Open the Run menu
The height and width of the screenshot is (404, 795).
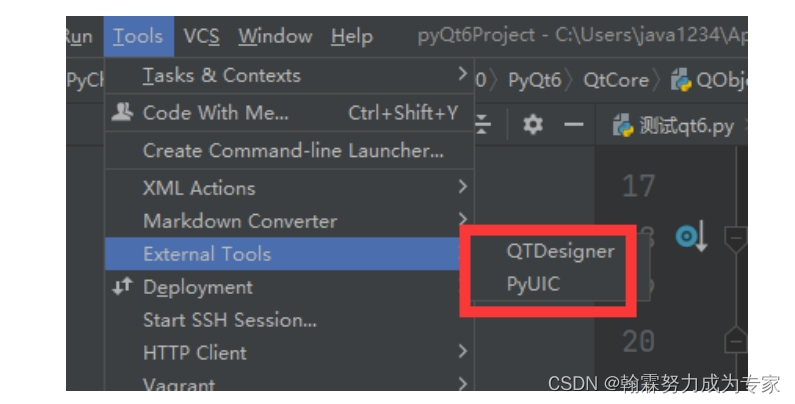coord(79,36)
